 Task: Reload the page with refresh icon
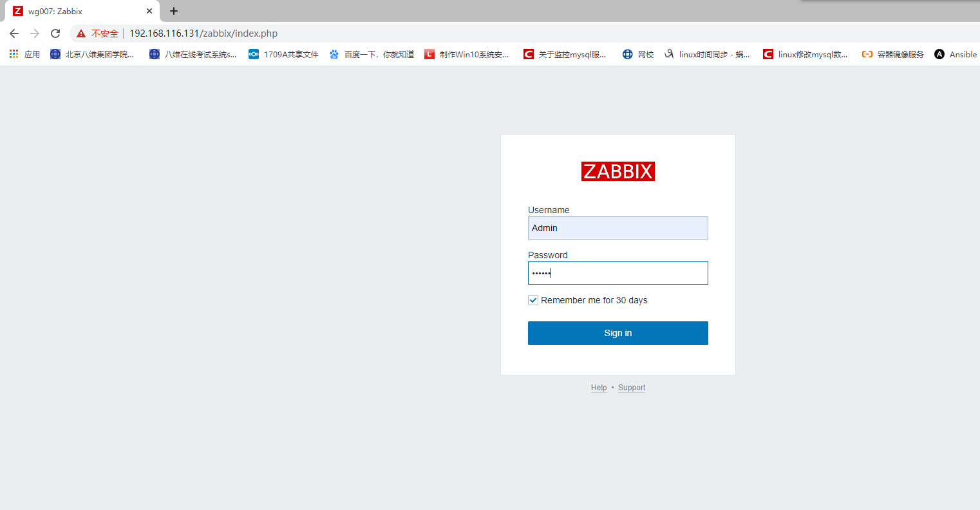pyautogui.click(x=55, y=33)
